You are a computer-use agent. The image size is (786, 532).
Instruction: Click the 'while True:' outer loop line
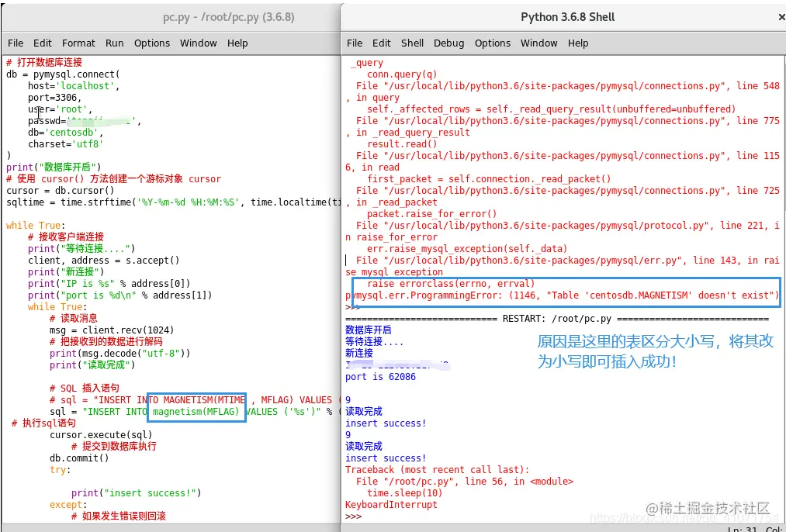point(36,226)
